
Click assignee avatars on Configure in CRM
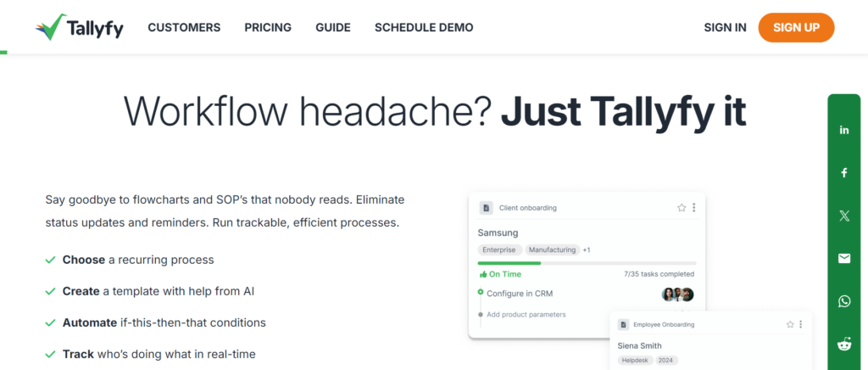click(677, 294)
